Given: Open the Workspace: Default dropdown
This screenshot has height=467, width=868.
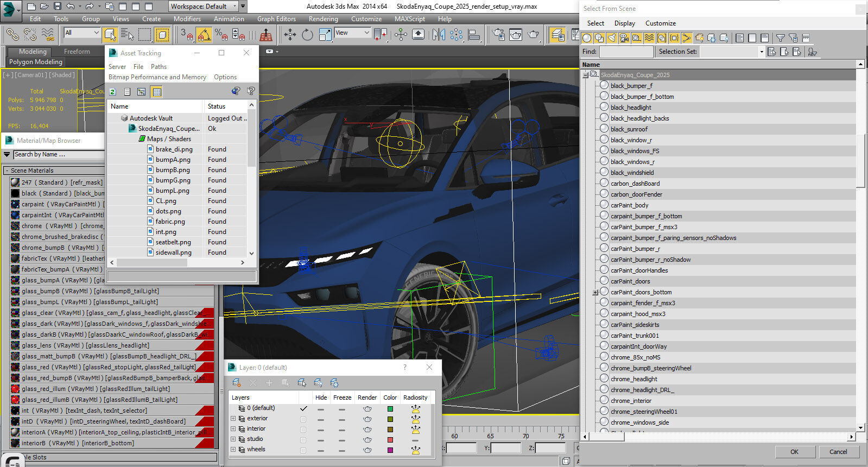Looking at the screenshot, I should (x=204, y=7).
